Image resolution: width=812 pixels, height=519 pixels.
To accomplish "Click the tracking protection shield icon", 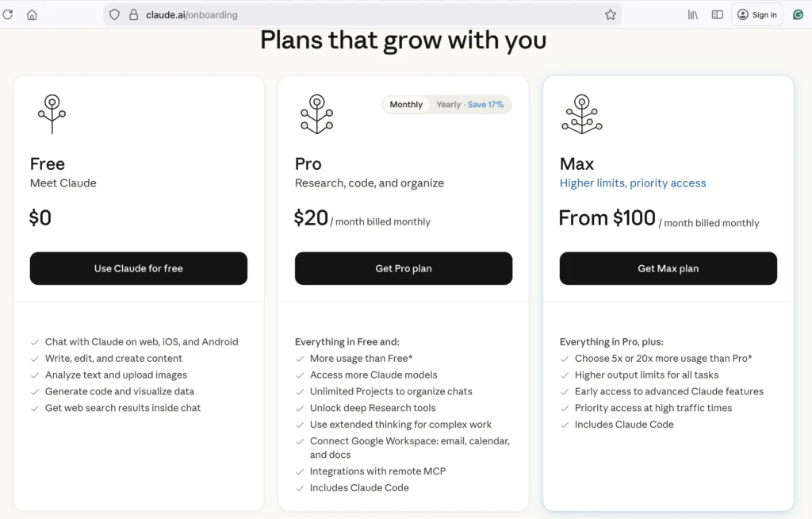I will [115, 14].
